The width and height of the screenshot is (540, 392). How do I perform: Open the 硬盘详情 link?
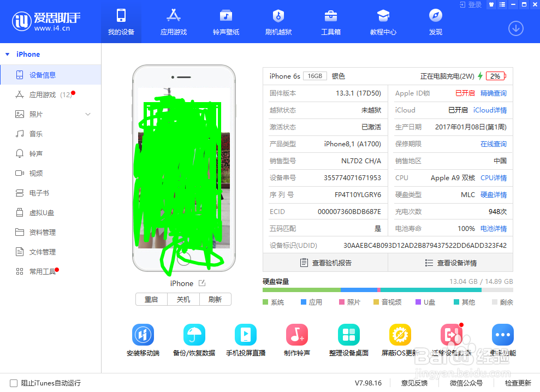(494, 194)
